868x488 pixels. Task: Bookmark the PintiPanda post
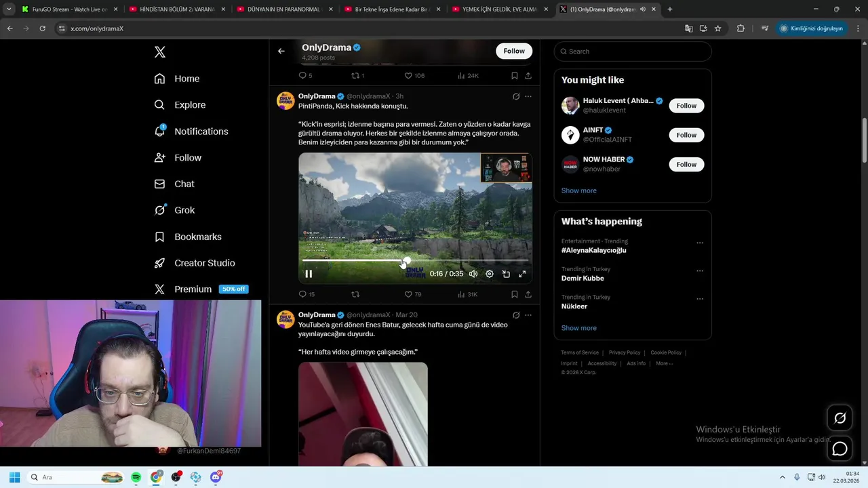[515, 294]
